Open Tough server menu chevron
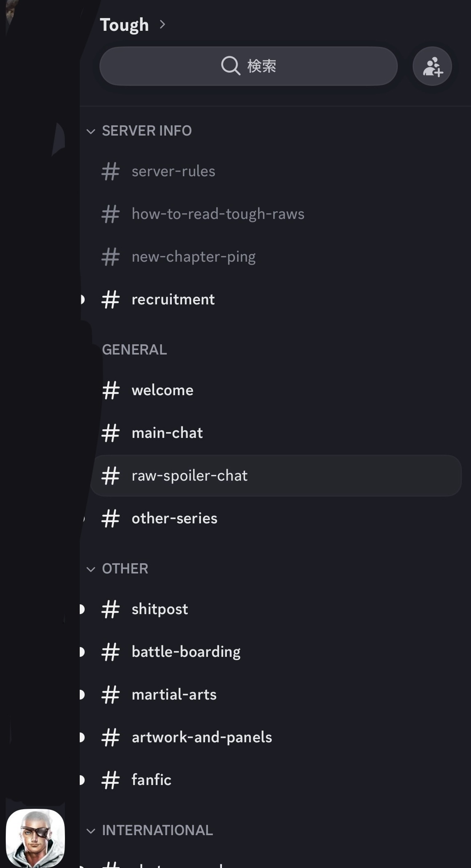Viewport: 471px width, 868px height. pos(162,25)
